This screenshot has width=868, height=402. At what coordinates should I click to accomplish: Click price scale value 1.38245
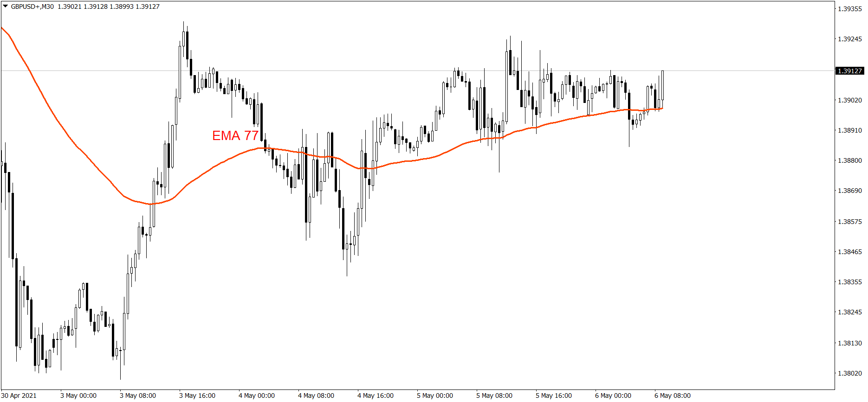850,312
